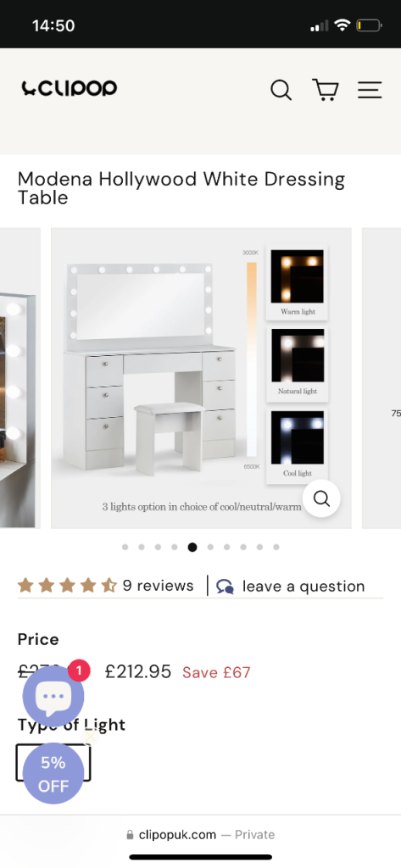Click the 5% OFF discount badge
This screenshot has height=868, width=401.
(x=53, y=773)
